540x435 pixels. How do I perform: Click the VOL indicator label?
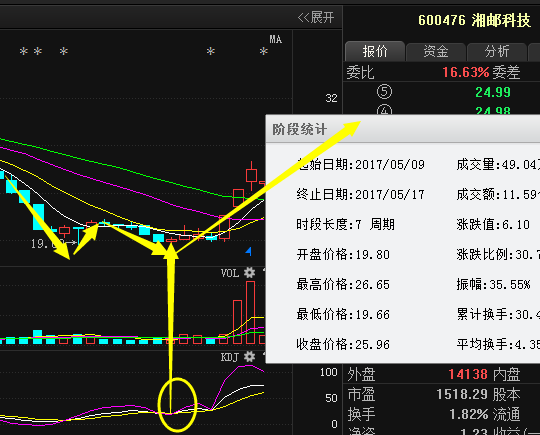point(230,273)
